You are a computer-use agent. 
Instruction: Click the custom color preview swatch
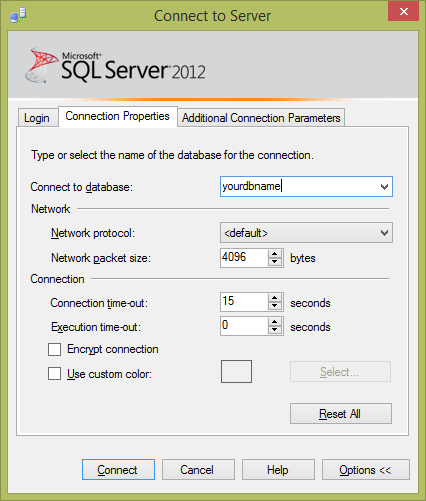click(x=236, y=371)
